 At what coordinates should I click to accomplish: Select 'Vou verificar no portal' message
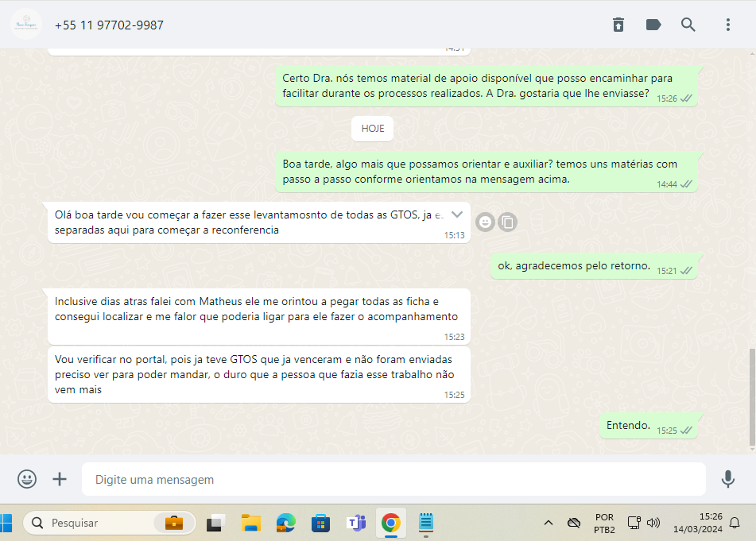(259, 374)
